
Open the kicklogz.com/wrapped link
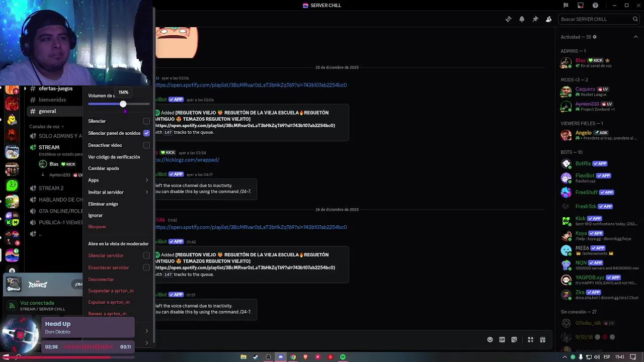coord(187,160)
